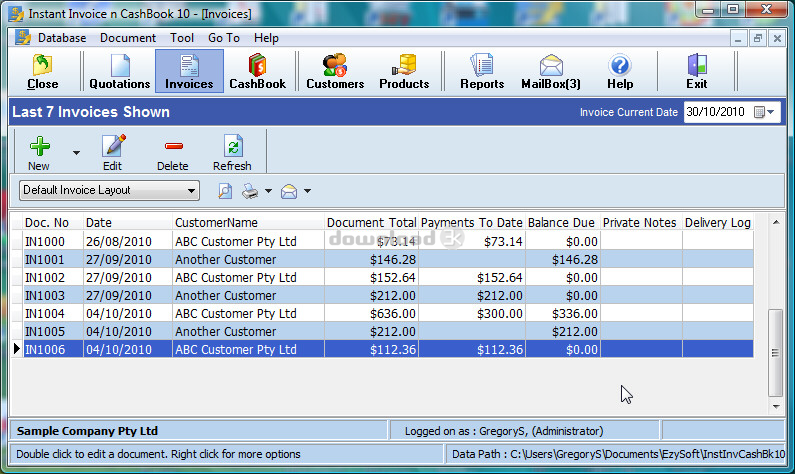Screen dimensions: 795x474
Task: Sort by Payments To Date column header
Action: [472, 223]
